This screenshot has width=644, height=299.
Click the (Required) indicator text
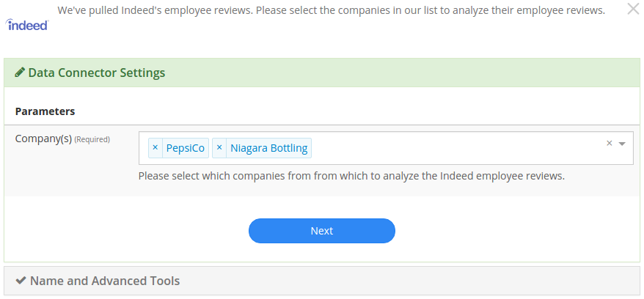pos(92,139)
